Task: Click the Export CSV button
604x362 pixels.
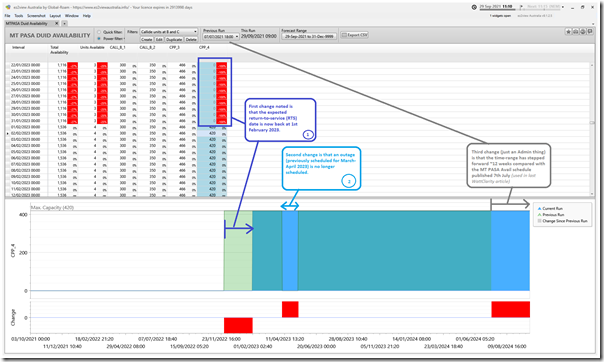Action: [354, 35]
